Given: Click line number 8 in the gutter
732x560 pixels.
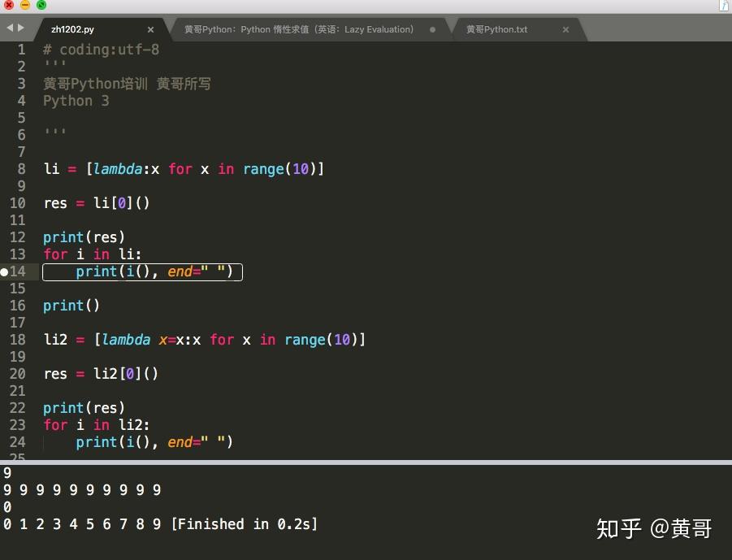Looking at the screenshot, I should pos(20,169).
